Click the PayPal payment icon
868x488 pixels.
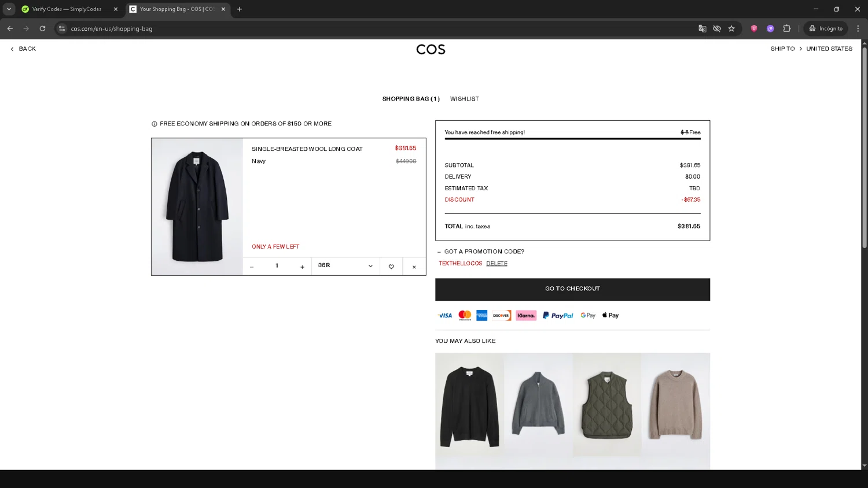pos(558,316)
